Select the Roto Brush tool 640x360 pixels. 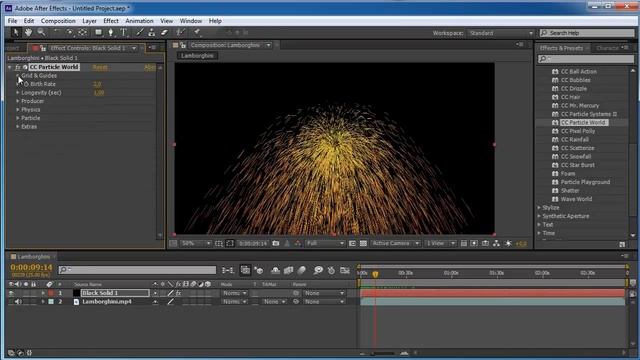[180, 32]
